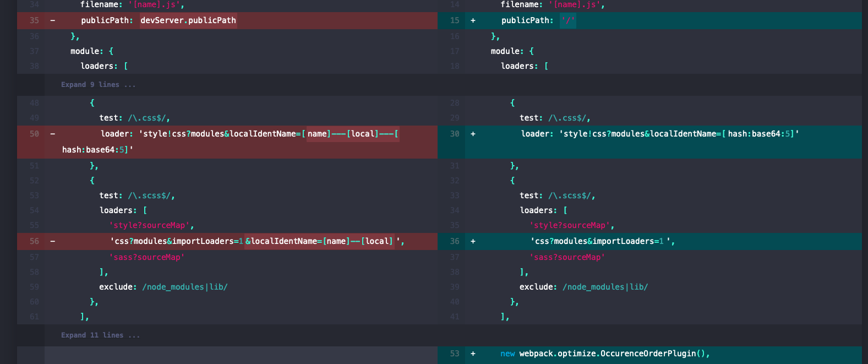Click filename: '[name].js' on the left pane

click(132, 4)
